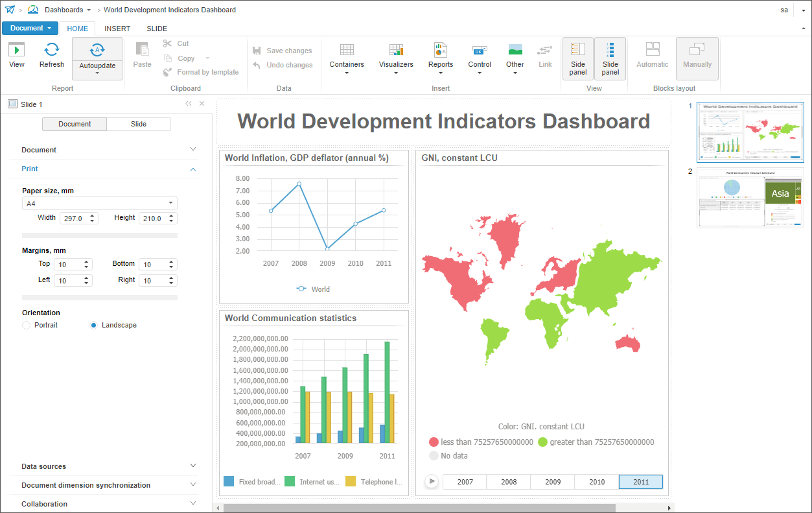812x513 pixels.
Task: Click the Reports insert icon
Action: (x=441, y=50)
